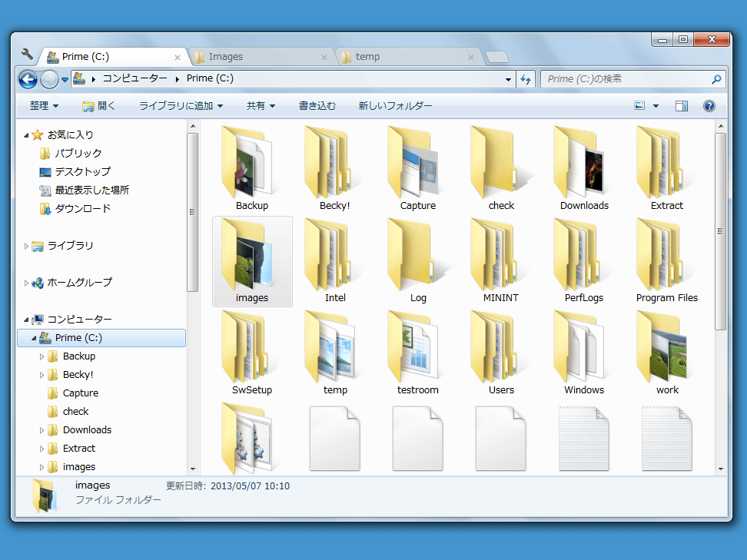Close the temp tab
The height and width of the screenshot is (560, 747).
pyautogui.click(x=470, y=57)
